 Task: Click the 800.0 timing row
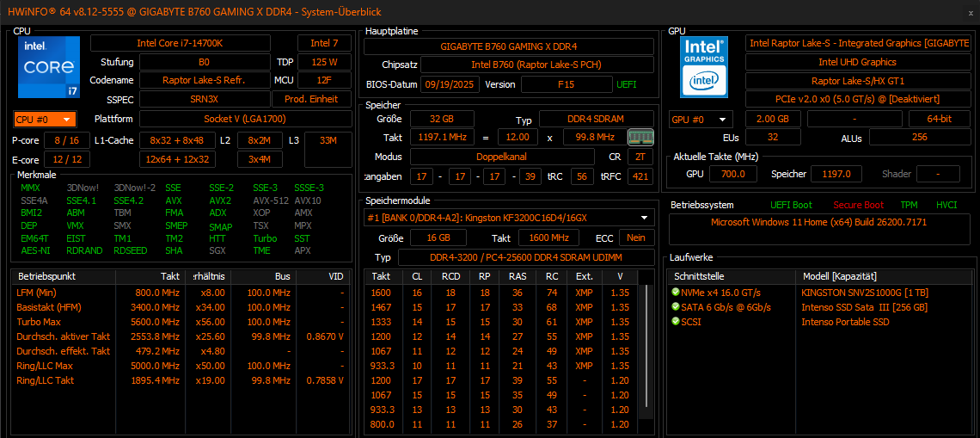pos(502,424)
